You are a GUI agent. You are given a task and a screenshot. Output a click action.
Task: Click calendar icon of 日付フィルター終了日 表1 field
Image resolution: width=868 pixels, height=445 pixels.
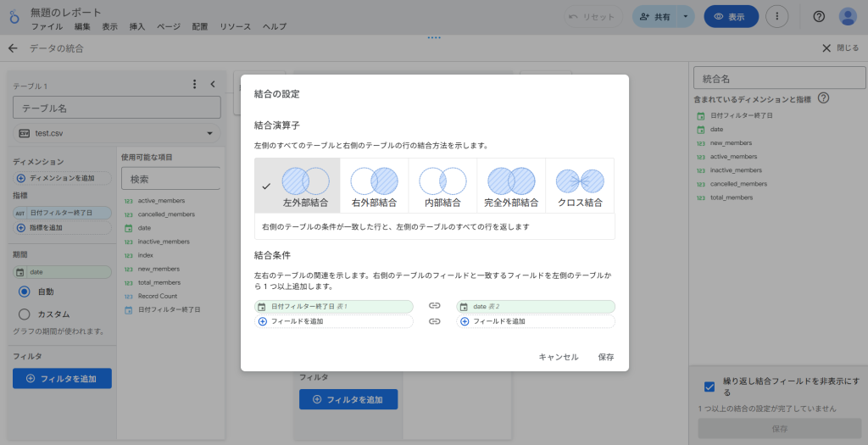pyautogui.click(x=262, y=307)
